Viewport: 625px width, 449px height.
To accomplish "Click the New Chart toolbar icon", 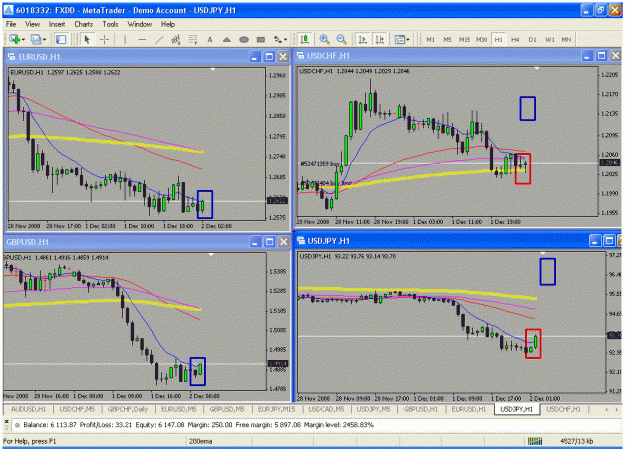I will [15, 39].
